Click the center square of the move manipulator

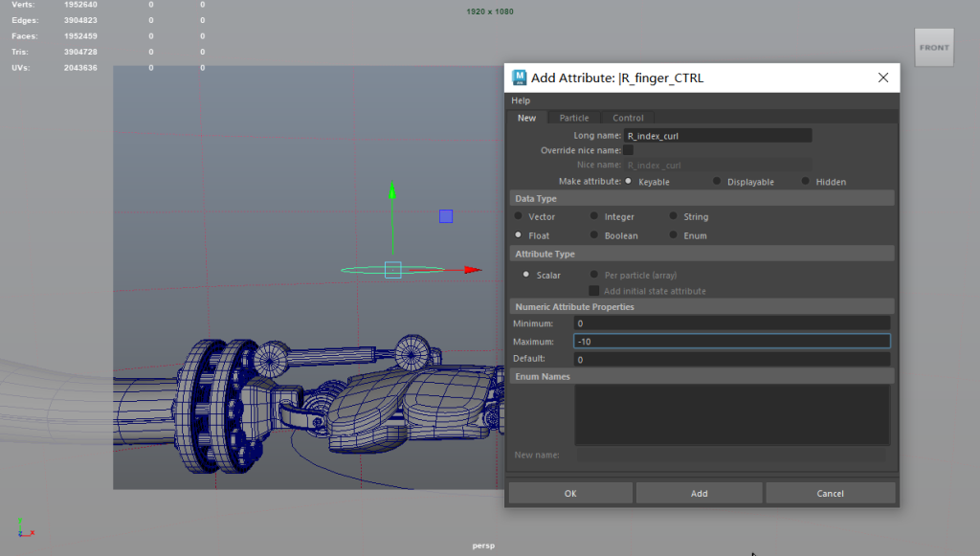pyautogui.click(x=392, y=270)
